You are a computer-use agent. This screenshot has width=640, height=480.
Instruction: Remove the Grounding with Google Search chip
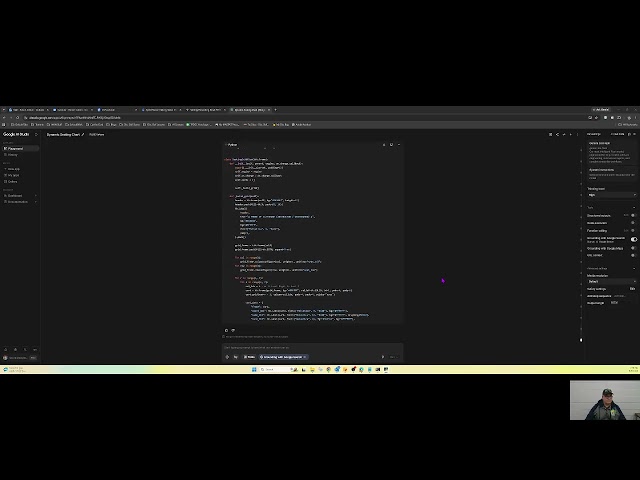click(305, 357)
